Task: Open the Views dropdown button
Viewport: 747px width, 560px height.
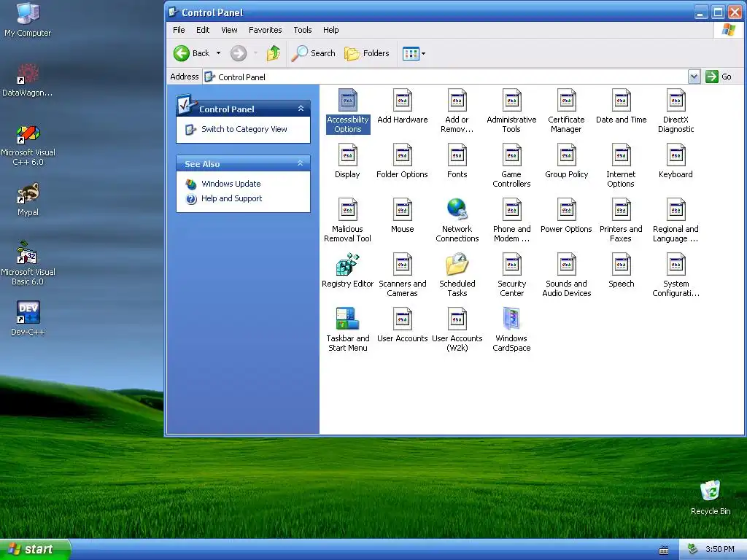Action: coord(414,53)
